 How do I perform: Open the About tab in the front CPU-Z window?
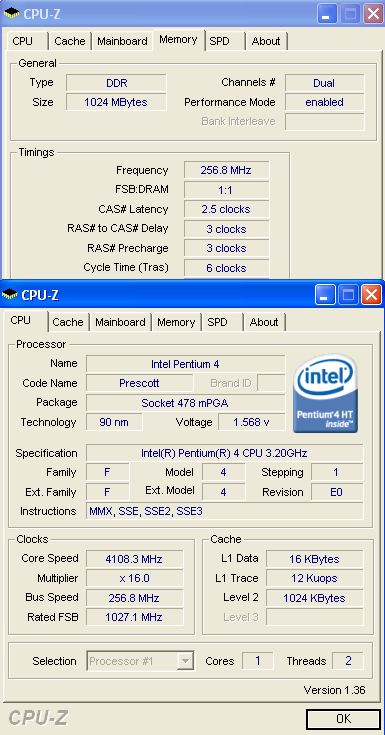264,322
